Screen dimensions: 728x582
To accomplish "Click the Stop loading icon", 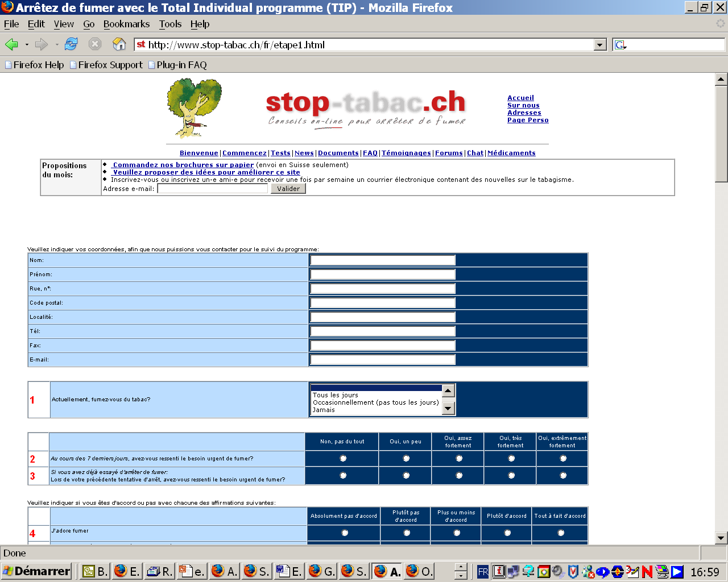I will tap(95, 44).
